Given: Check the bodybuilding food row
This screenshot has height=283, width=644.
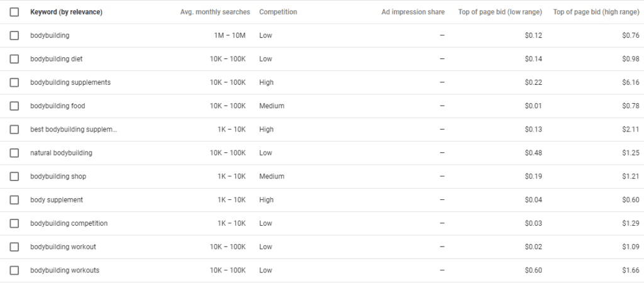Looking at the screenshot, I should coord(14,106).
